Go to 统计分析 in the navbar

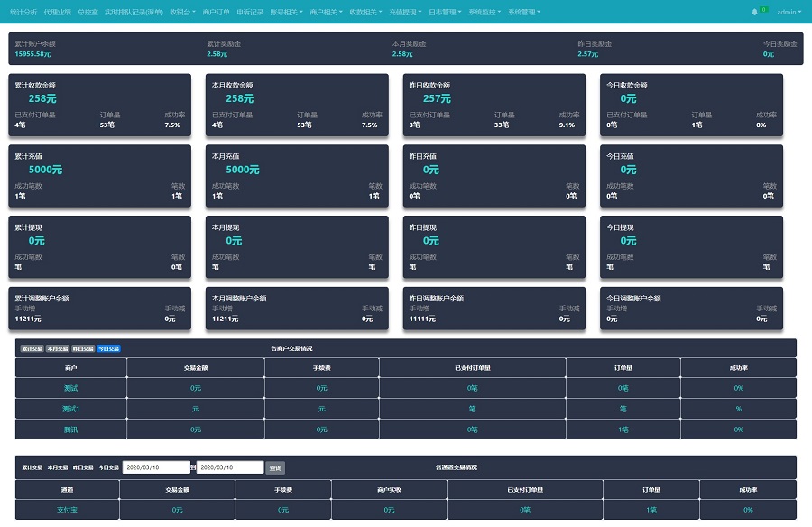point(23,12)
